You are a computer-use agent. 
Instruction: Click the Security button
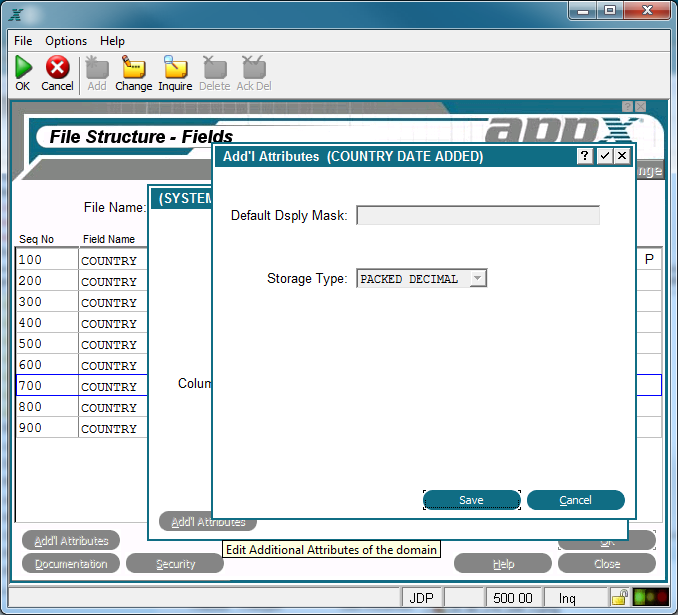[175, 564]
